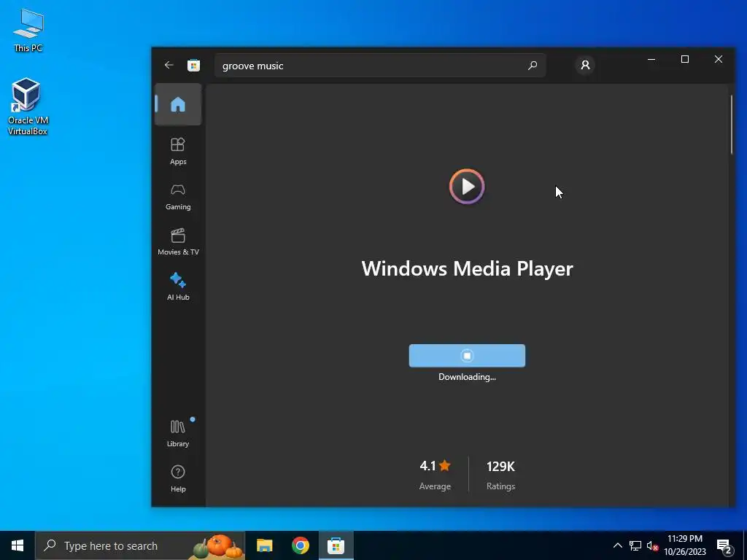Click the search magnifier in Store
The image size is (747, 560).
point(532,65)
